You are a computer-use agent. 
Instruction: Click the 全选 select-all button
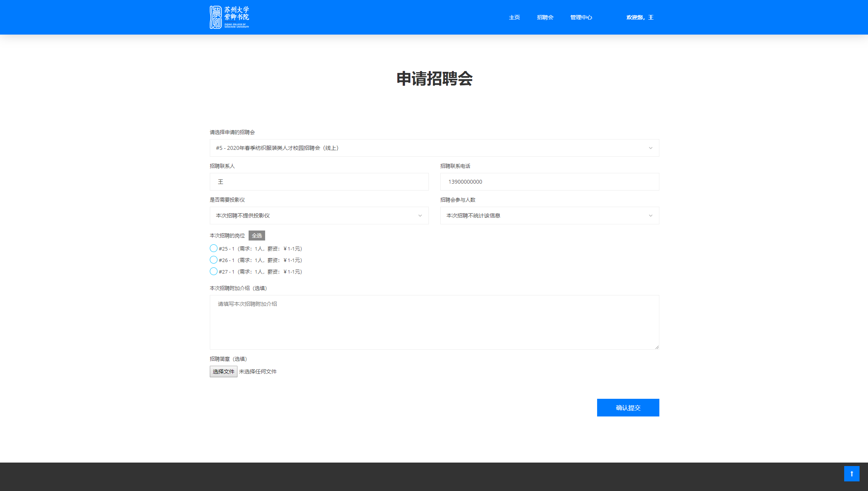coord(257,236)
